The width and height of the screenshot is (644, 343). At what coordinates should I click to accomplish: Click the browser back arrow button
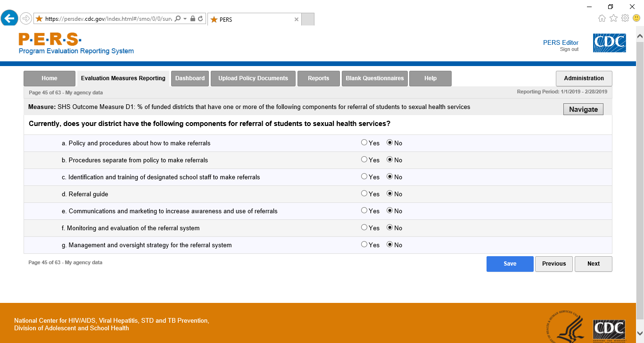click(9, 18)
